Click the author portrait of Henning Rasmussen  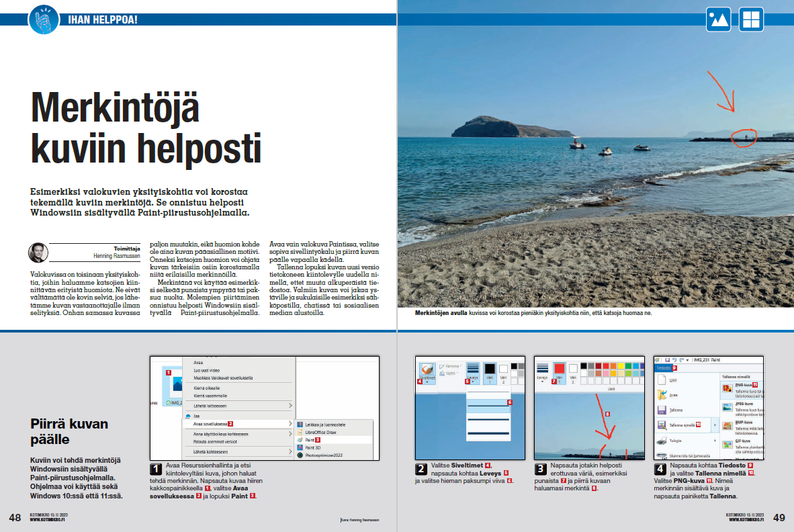pyautogui.click(x=38, y=253)
